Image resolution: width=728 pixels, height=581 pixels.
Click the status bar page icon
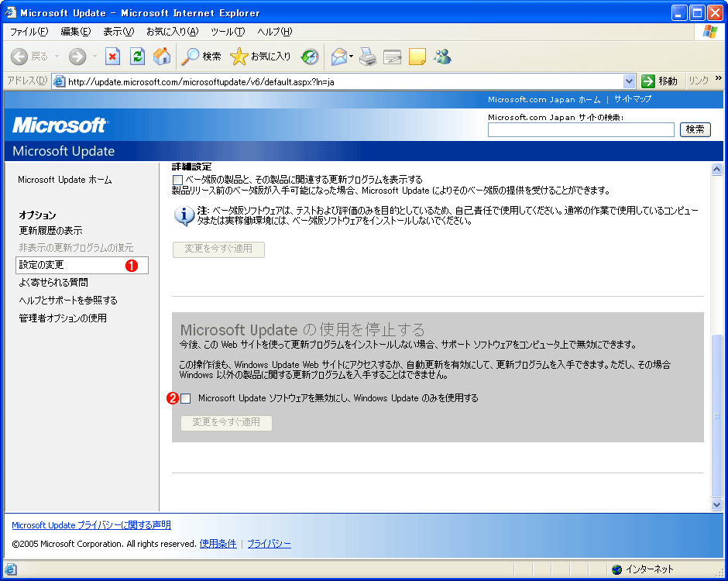click(x=10, y=569)
